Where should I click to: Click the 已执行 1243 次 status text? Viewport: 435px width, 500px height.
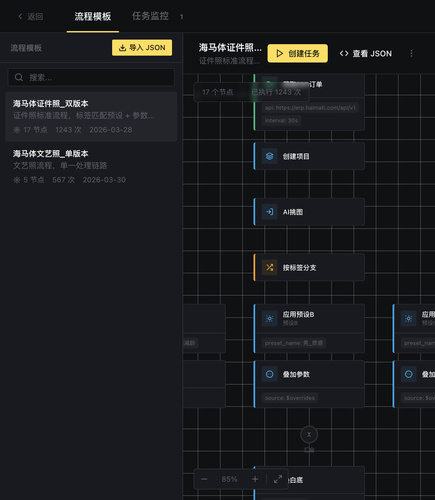[276, 92]
